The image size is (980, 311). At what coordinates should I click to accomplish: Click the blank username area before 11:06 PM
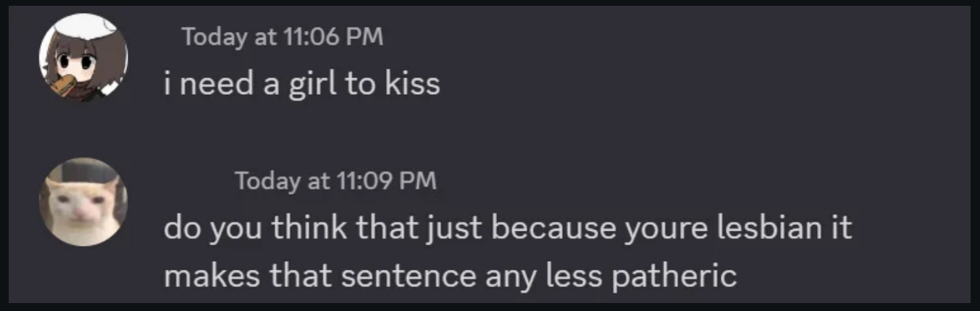[x=172, y=36]
